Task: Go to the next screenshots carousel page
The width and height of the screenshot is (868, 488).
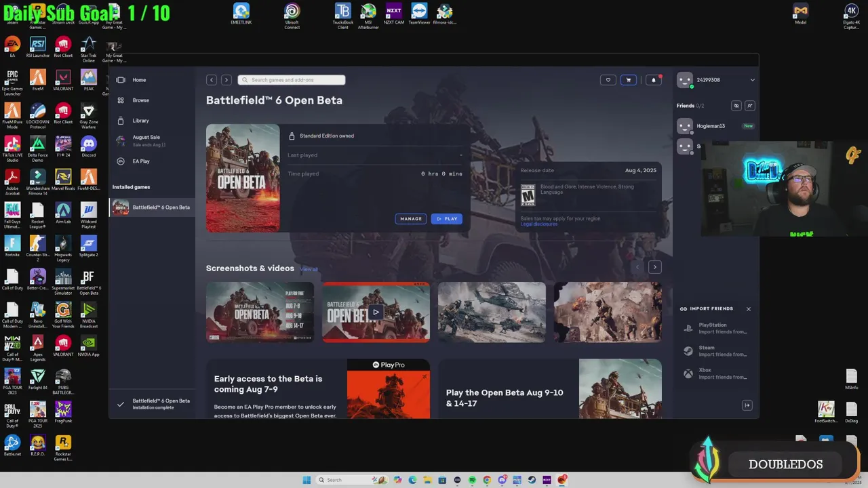Action: pyautogui.click(x=655, y=267)
